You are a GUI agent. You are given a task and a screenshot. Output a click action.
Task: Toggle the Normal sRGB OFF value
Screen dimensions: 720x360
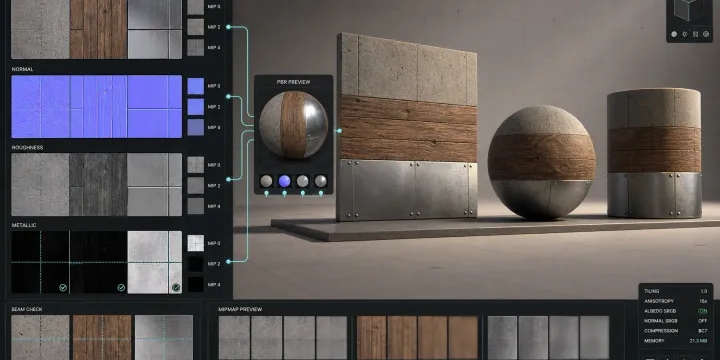pyautogui.click(x=703, y=321)
